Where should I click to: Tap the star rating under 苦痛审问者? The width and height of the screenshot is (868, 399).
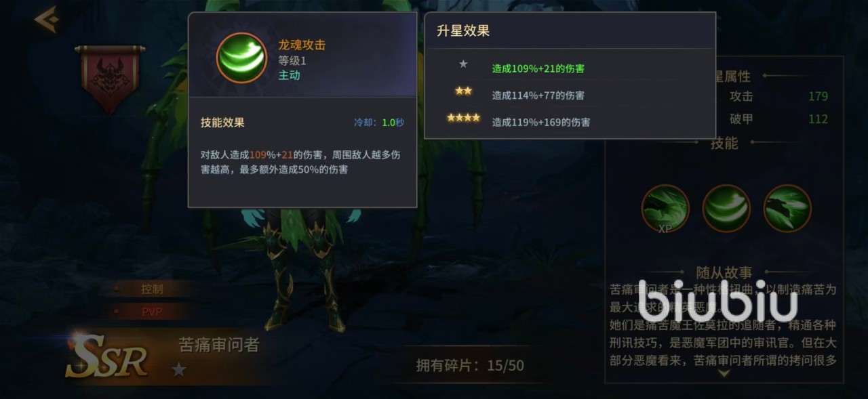(179, 370)
